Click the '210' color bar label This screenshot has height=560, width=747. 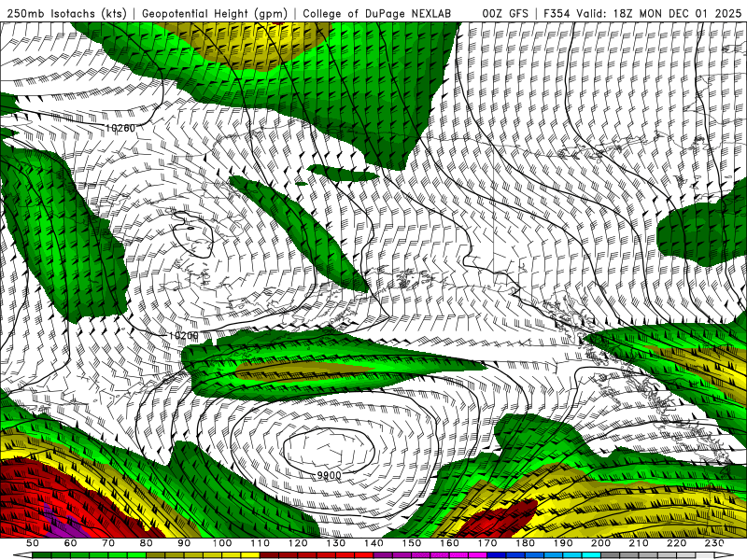(x=640, y=543)
